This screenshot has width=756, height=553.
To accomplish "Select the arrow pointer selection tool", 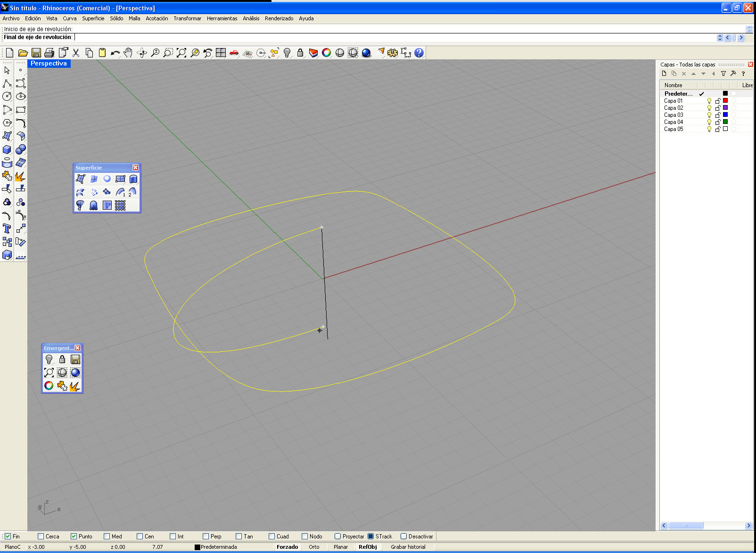I will pos(7,70).
